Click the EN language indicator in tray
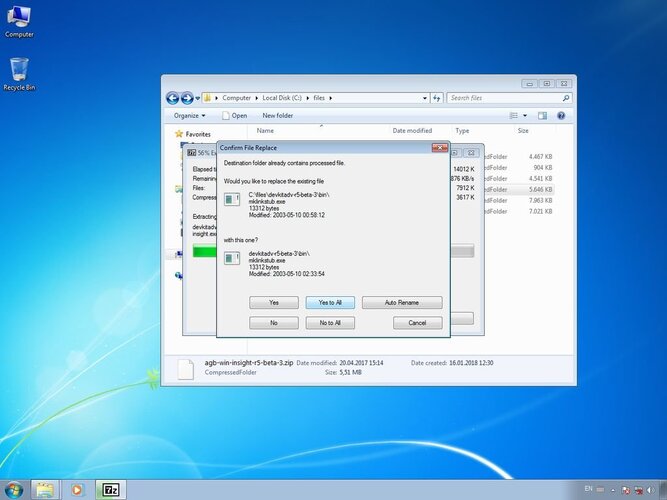The height and width of the screenshot is (500, 667). (588, 489)
